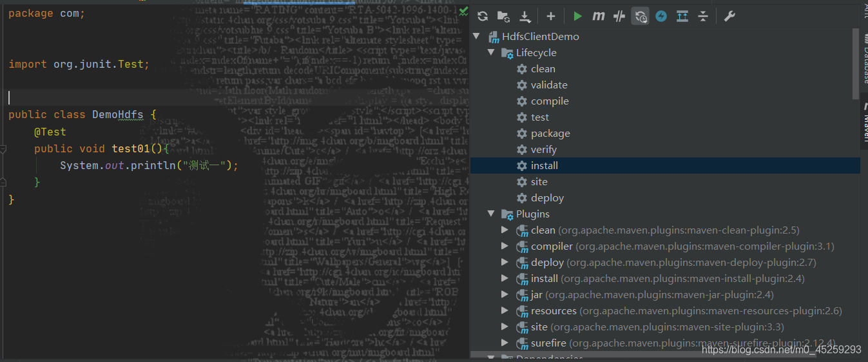Select the Lifecycle folder row
Screen dimensions: 868x362
[x=665, y=52]
